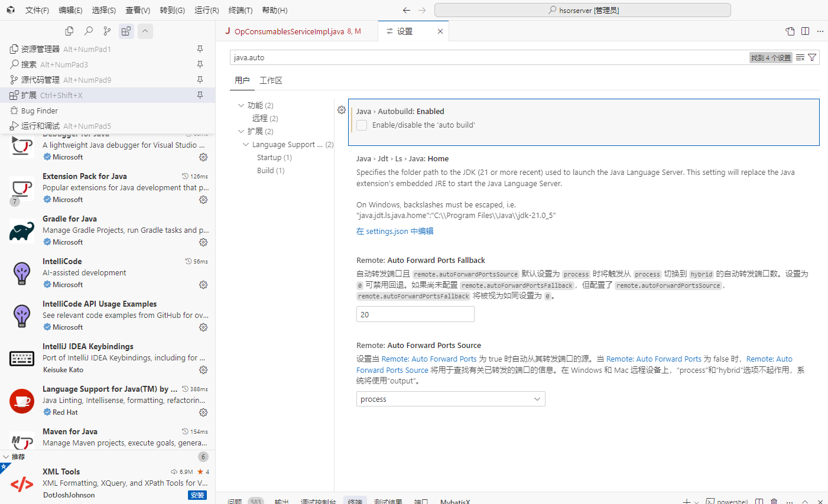The height and width of the screenshot is (504, 828).
Task: Switch to the MybatisX panel tab
Action: pyautogui.click(x=455, y=501)
